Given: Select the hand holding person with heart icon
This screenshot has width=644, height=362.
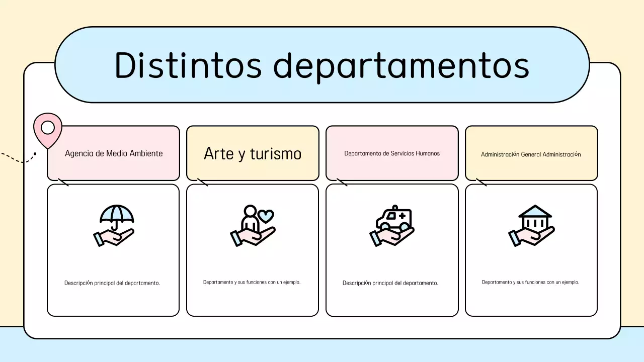Looking at the screenshot, I should [x=252, y=226].
